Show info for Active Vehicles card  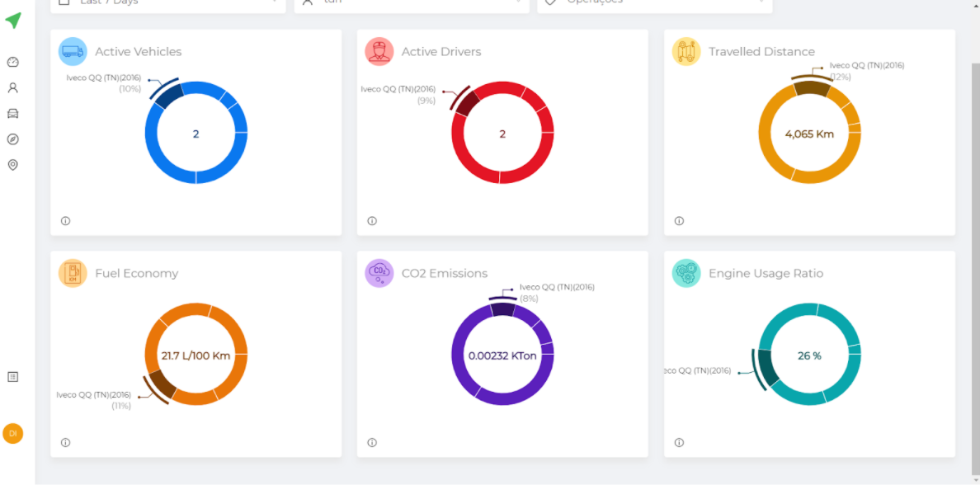pos(65,221)
